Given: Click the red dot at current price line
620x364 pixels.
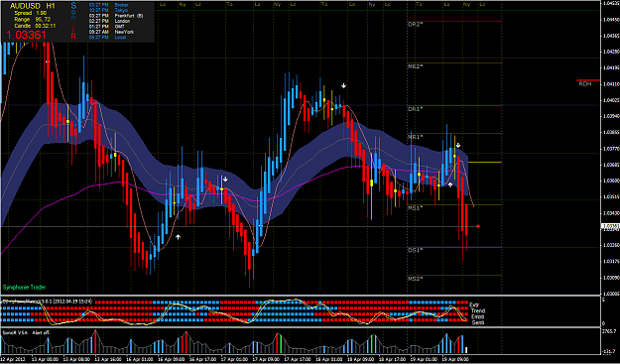Looking at the screenshot, I should (478, 226).
